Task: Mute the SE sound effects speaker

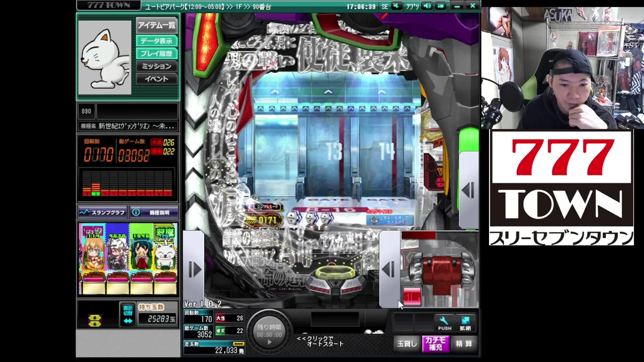Action: point(396,6)
